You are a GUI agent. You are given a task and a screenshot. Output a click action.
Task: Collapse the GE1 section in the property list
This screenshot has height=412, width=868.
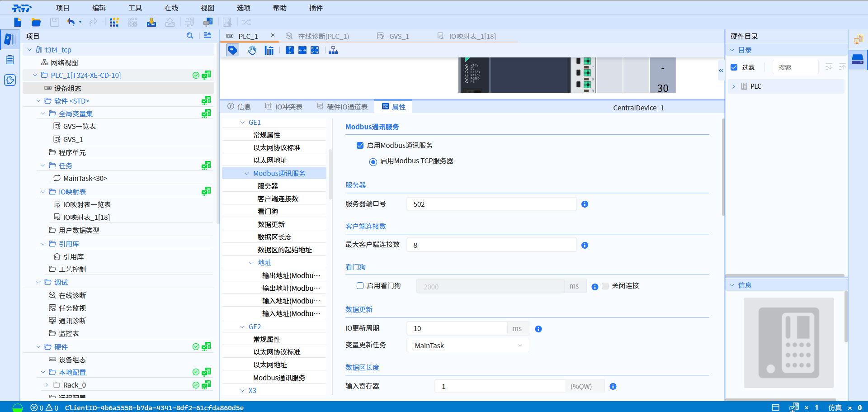click(242, 122)
